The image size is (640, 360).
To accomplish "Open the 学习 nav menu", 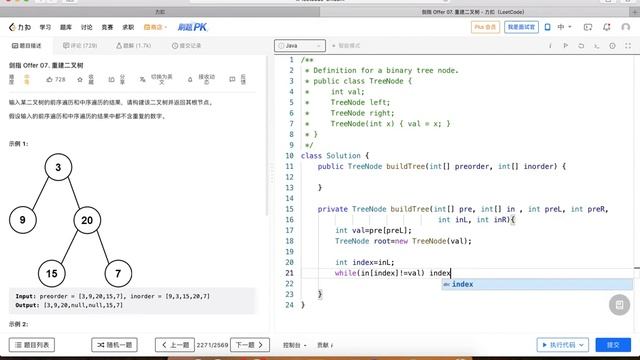I will [45, 27].
